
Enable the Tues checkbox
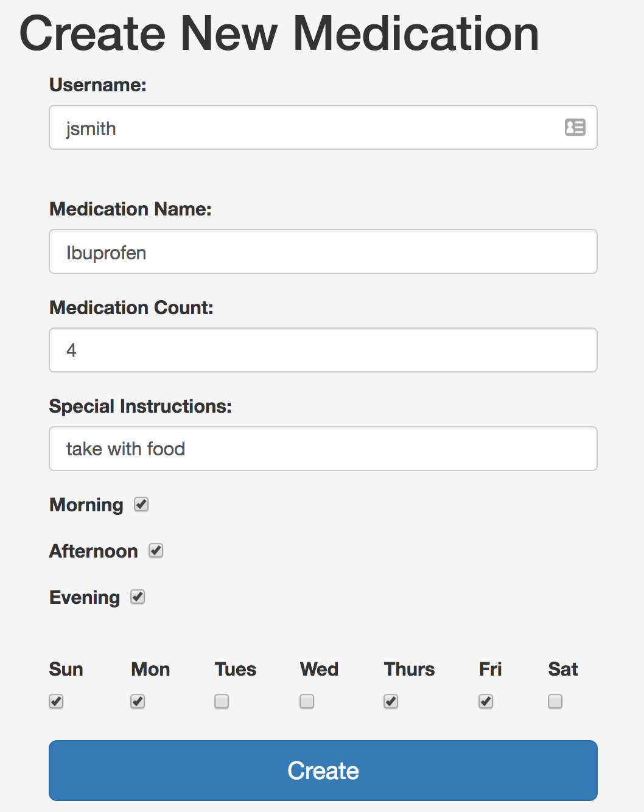[x=222, y=701]
